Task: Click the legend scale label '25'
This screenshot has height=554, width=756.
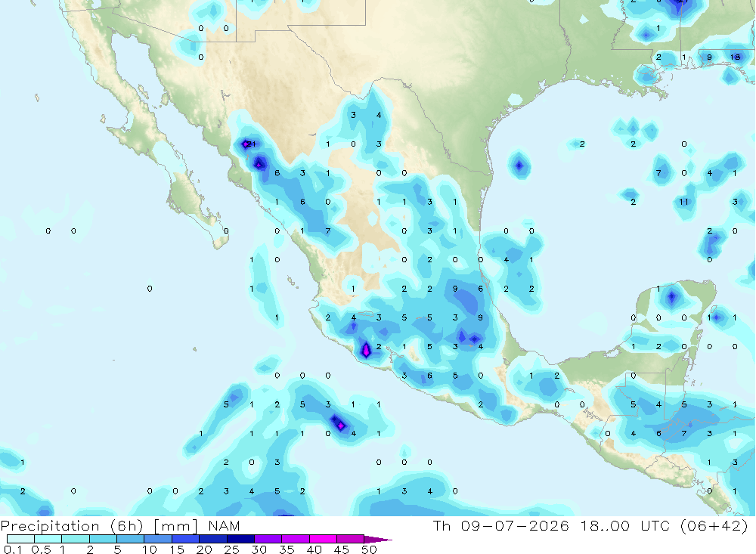Action: click(x=232, y=549)
